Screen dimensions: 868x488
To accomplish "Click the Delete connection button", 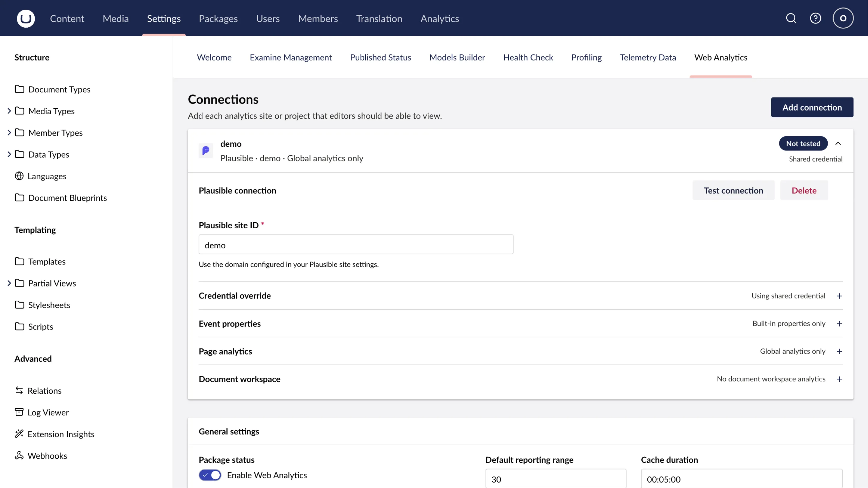I will pyautogui.click(x=804, y=190).
